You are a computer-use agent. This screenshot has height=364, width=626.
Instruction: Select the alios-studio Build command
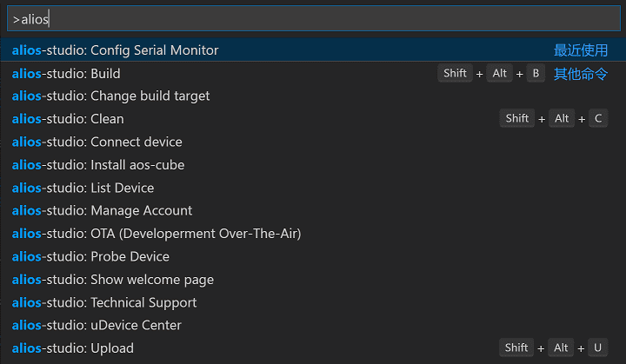coord(66,74)
